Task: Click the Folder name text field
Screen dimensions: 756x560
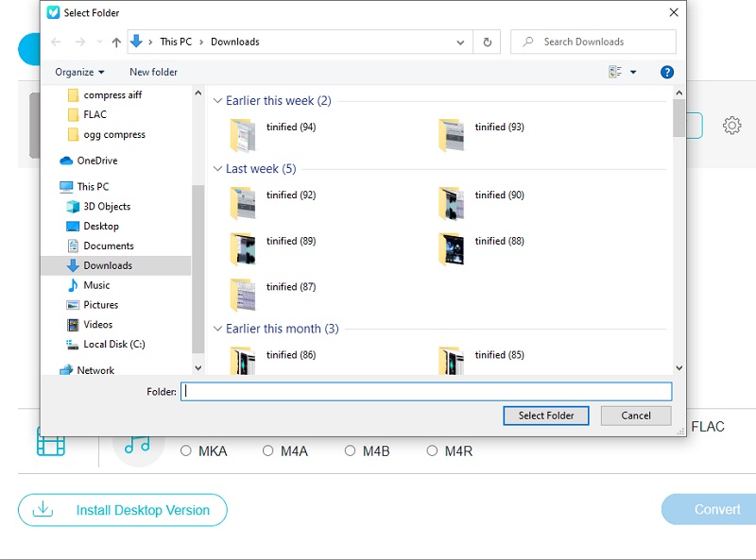Action: tap(425, 391)
